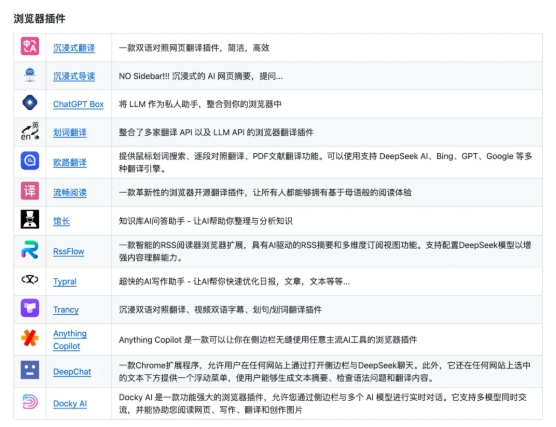Click the pink 译 icon for 流畅阅读
The image size is (556, 427).
30,191
